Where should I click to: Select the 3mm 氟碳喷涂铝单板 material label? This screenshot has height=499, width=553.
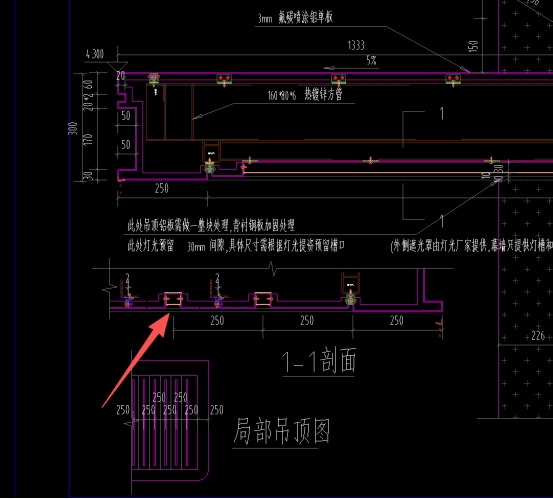pos(295,17)
